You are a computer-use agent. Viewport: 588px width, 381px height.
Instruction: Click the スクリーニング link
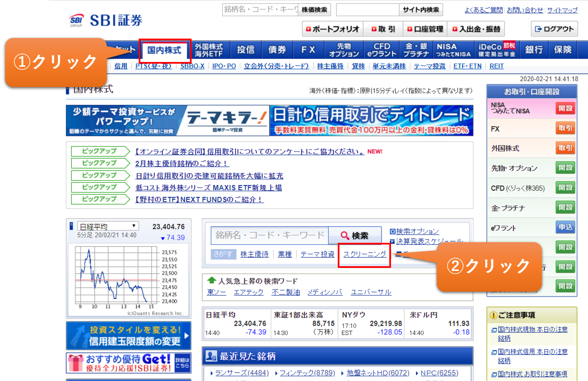coord(365,254)
